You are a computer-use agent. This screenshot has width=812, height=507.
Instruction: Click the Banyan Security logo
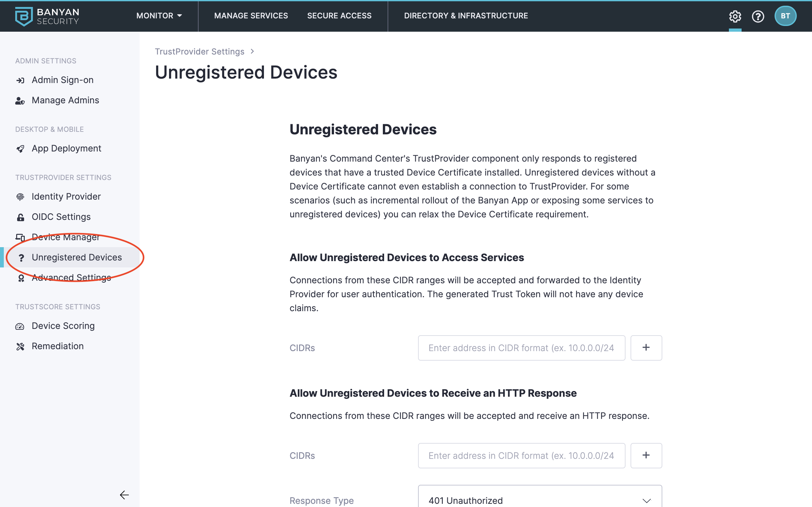(x=47, y=16)
